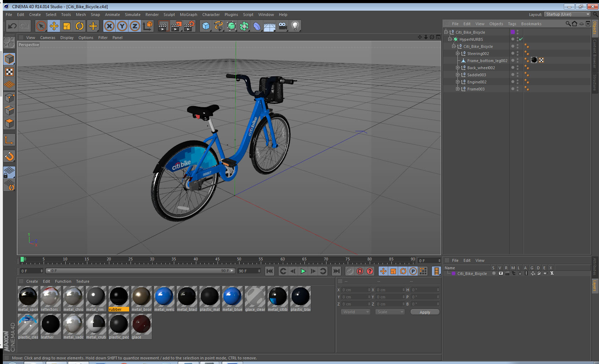This screenshot has width=599, height=364.
Task: Open the deformer objects palette
Action: click(x=257, y=26)
